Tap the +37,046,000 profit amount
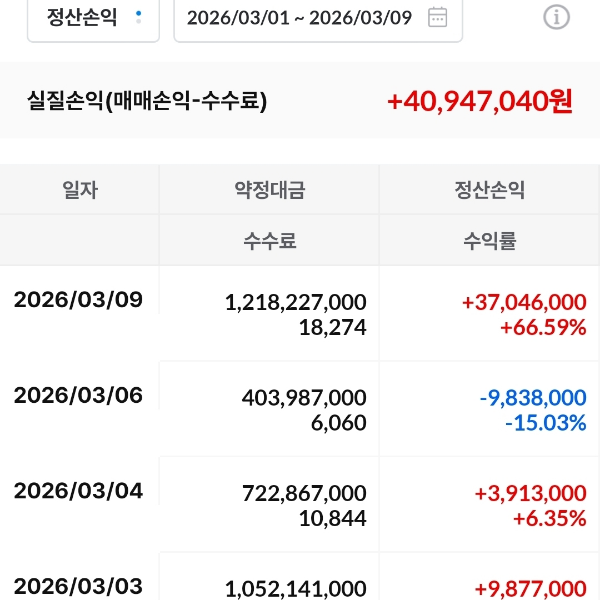The height and width of the screenshot is (600, 600). point(526,302)
